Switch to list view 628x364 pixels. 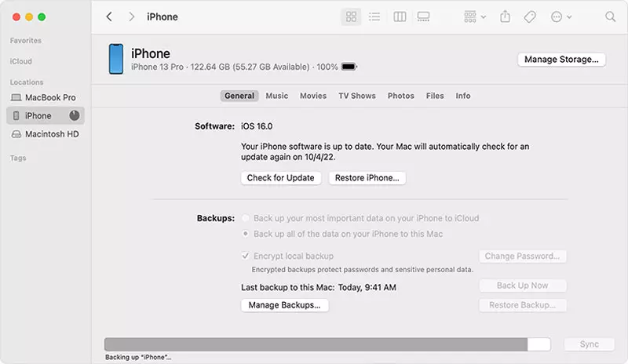(x=374, y=16)
